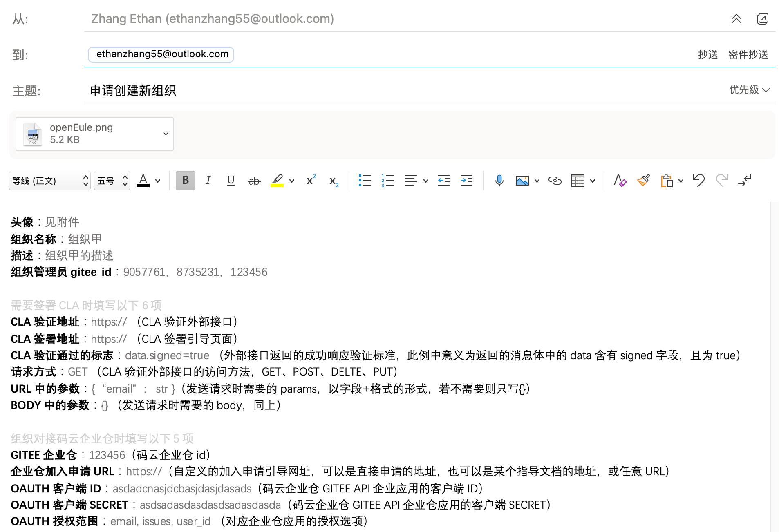Image resolution: width=779 pixels, height=532 pixels.
Task: Expand openEule.png attachment options
Action: click(x=166, y=134)
